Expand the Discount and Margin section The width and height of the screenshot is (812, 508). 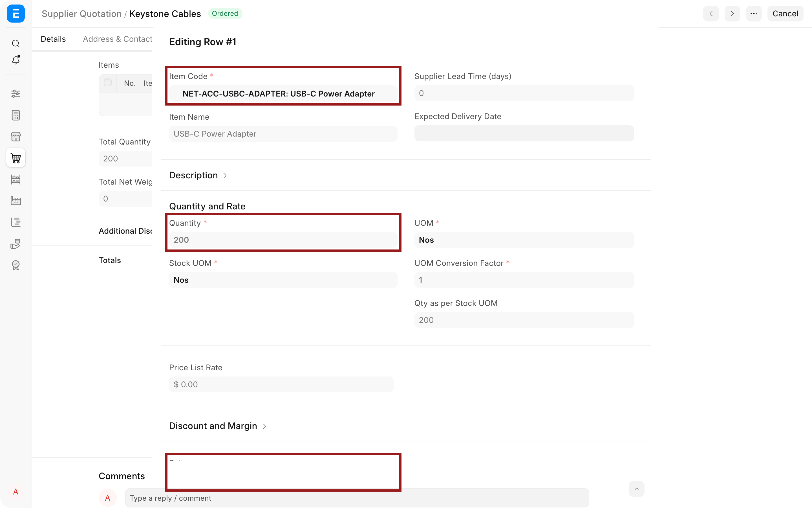click(218, 426)
